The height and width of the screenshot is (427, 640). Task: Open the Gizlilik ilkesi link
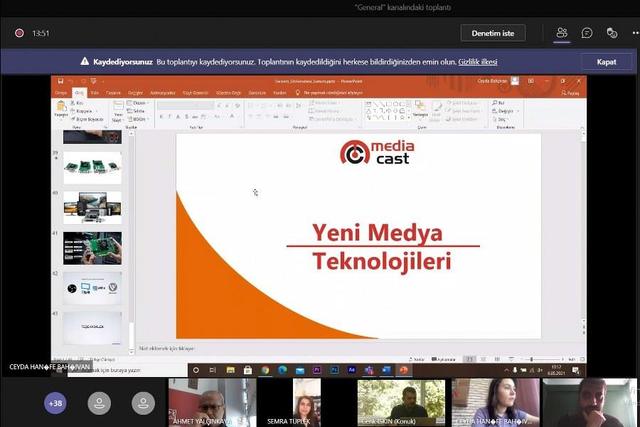[x=474, y=61]
